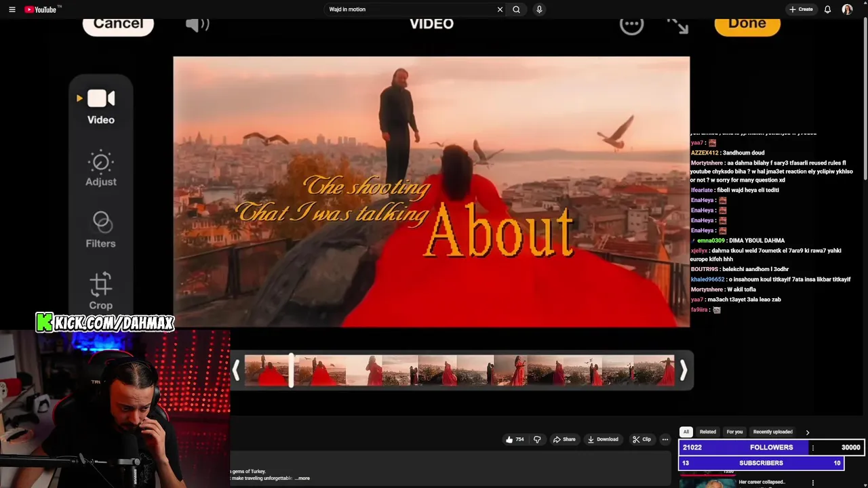Viewport: 868px width, 488px height.
Task: Open the Her career collapsed video
Action: [x=762, y=482]
